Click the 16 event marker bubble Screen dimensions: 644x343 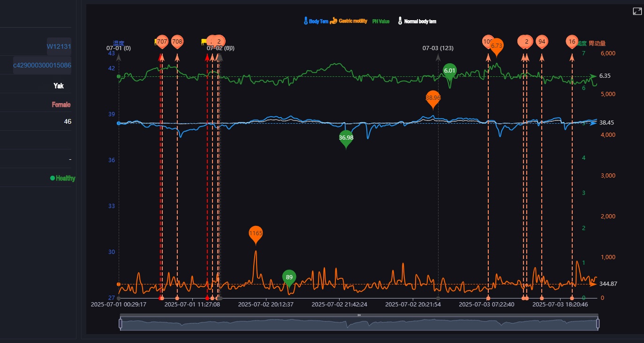(x=572, y=42)
